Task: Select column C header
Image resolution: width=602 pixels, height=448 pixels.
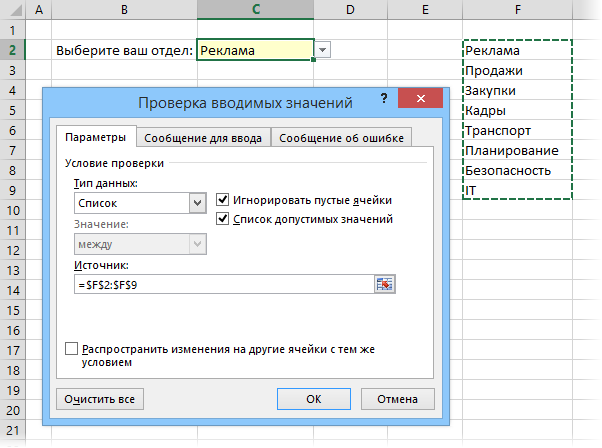Action: point(255,10)
